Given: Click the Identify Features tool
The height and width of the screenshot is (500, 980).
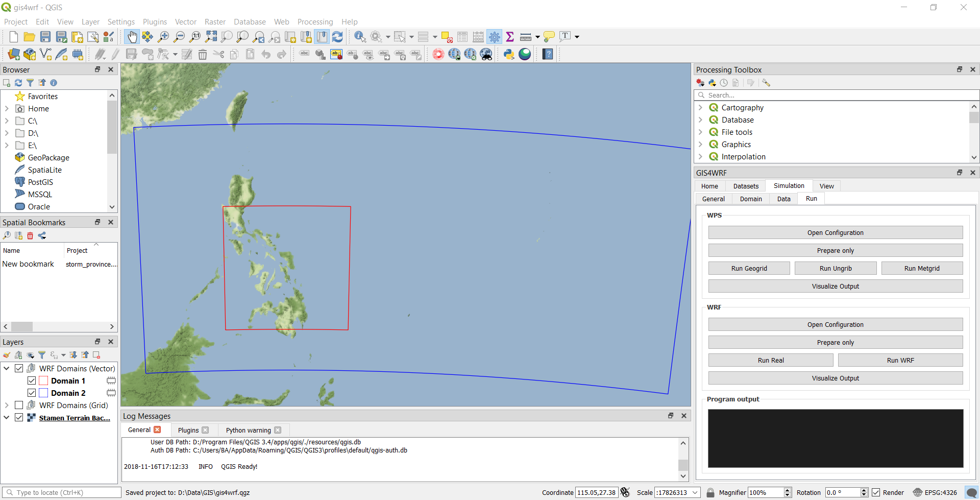Looking at the screenshot, I should (360, 37).
